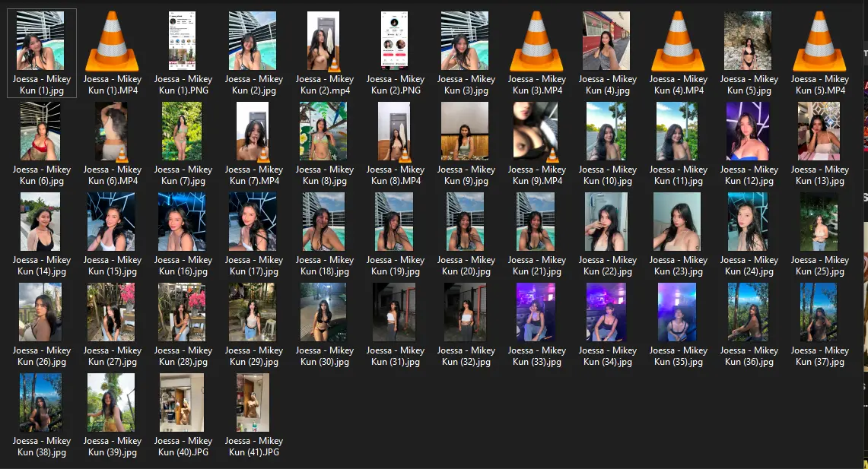The image size is (868, 469).
Task: Select screenshot file icon Kun (1).PNG
Action: (182, 41)
